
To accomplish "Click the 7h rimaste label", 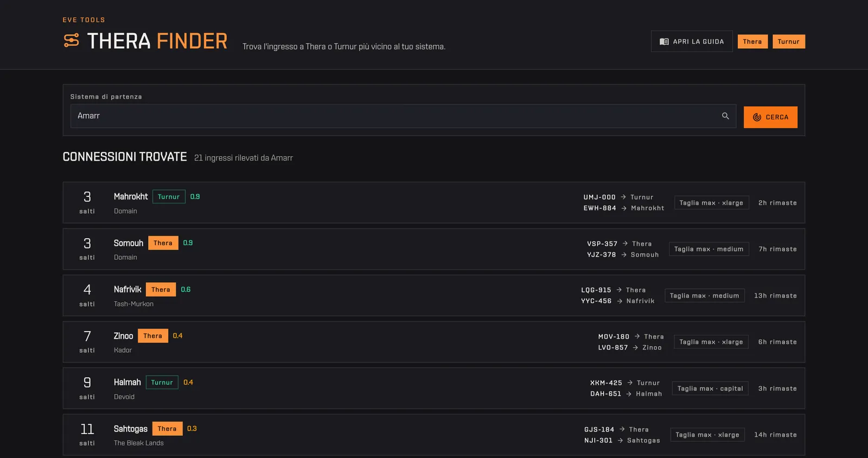I will point(777,249).
